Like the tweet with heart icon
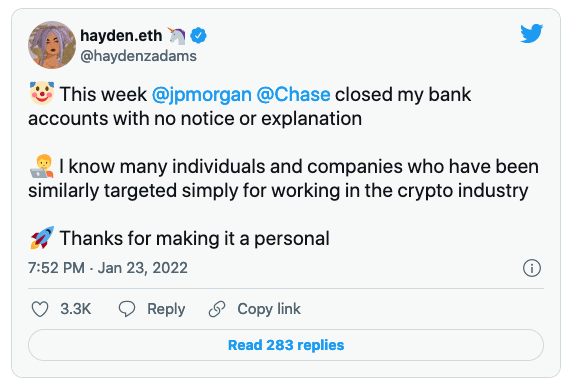The width and height of the screenshot is (571, 388). (40, 309)
